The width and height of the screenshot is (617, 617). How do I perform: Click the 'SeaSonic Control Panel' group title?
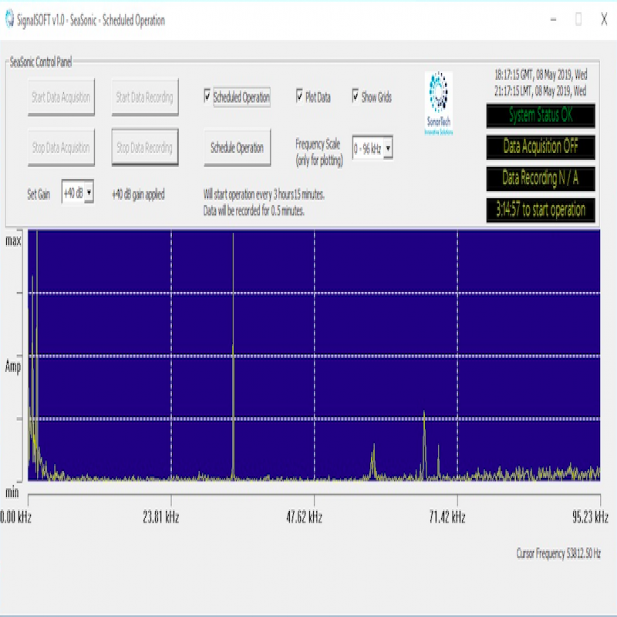click(41, 62)
